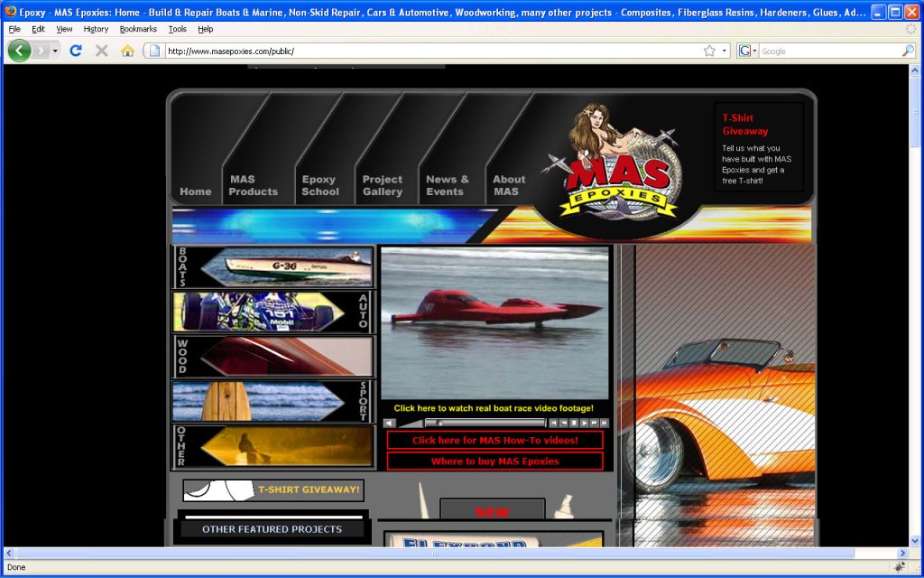Image resolution: width=924 pixels, height=578 pixels.
Task: Expand the address bar URL history dropdown
Action: [x=724, y=51]
